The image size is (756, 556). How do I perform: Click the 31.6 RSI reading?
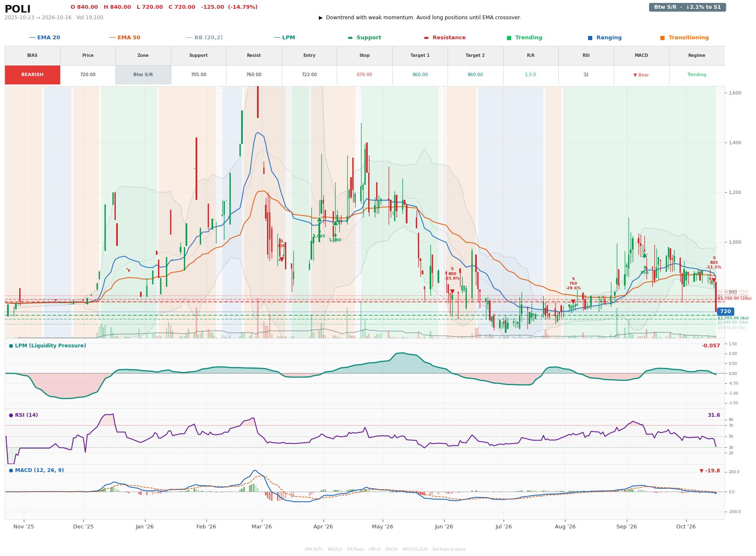click(x=714, y=415)
